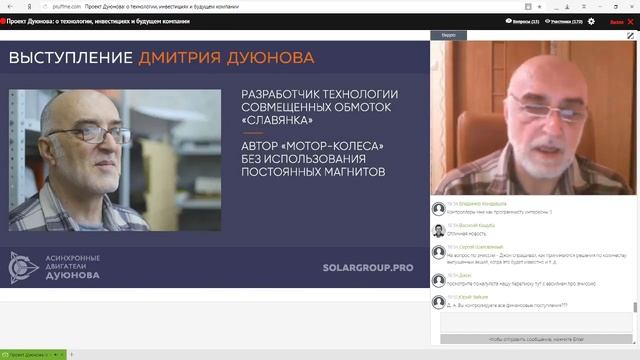The height and width of the screenshot is (360, 640).
Task: Click the message 'Отличная новость'
Action: 467,234
